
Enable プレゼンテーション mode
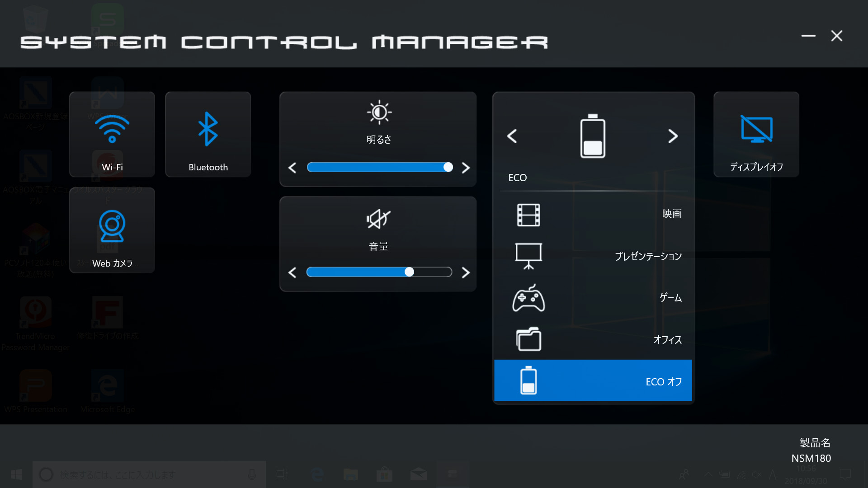[x=593, y=256]
